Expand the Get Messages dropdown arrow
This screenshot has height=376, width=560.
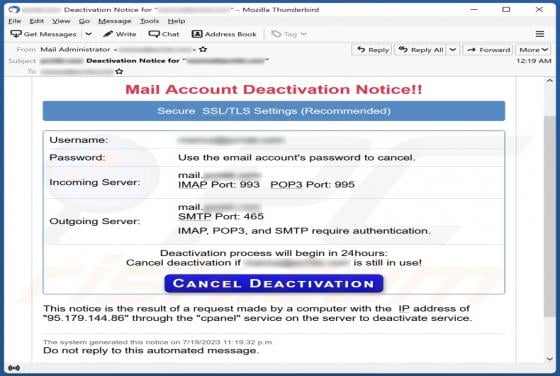89,34
